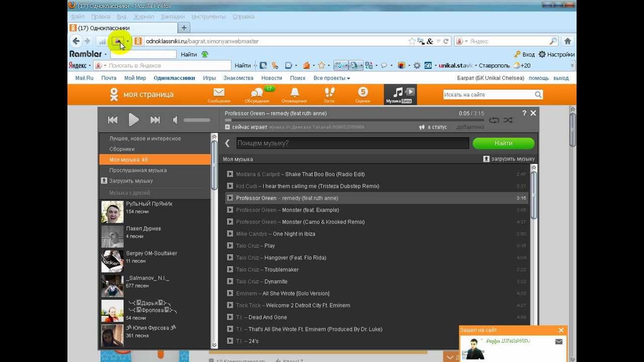
Task: Open 'Прослушанная музыка' section
Action: (138, 170)
